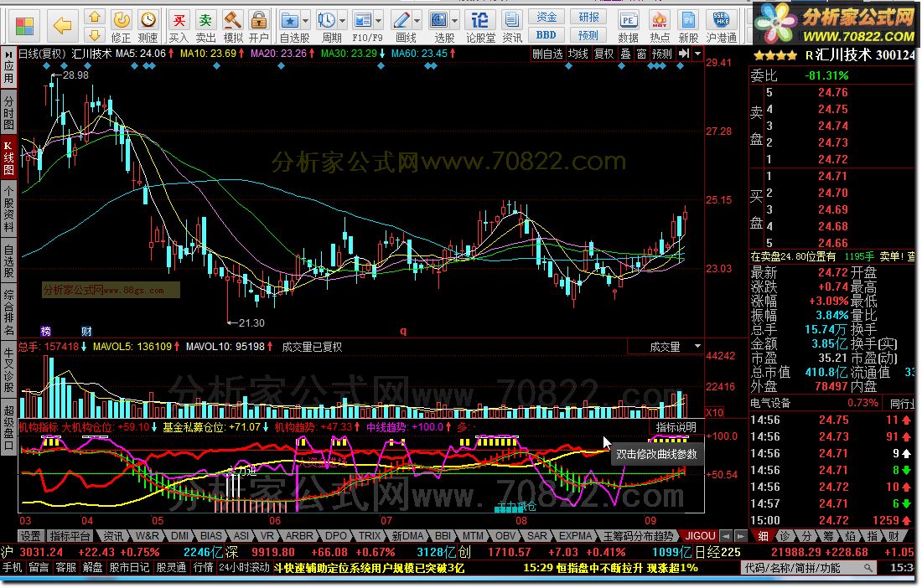Toggle the 预测 forecast above chart
Viewport: 922px width, 588px height.
(x=662, y=54)
